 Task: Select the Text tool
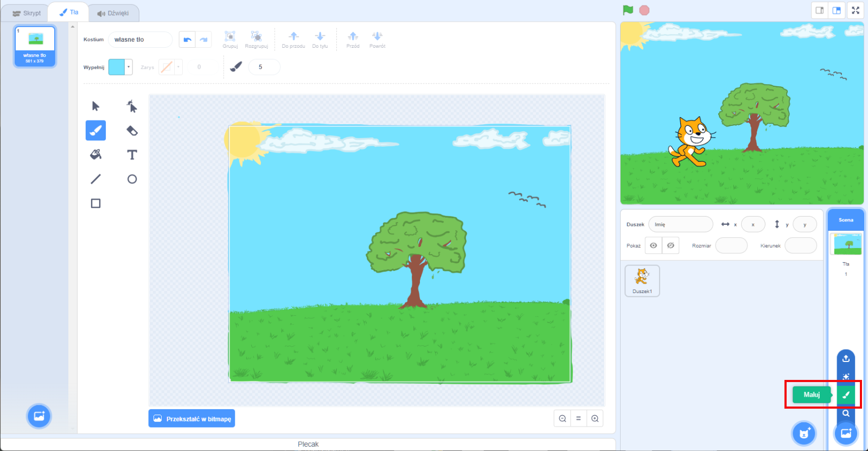(132, 155)
